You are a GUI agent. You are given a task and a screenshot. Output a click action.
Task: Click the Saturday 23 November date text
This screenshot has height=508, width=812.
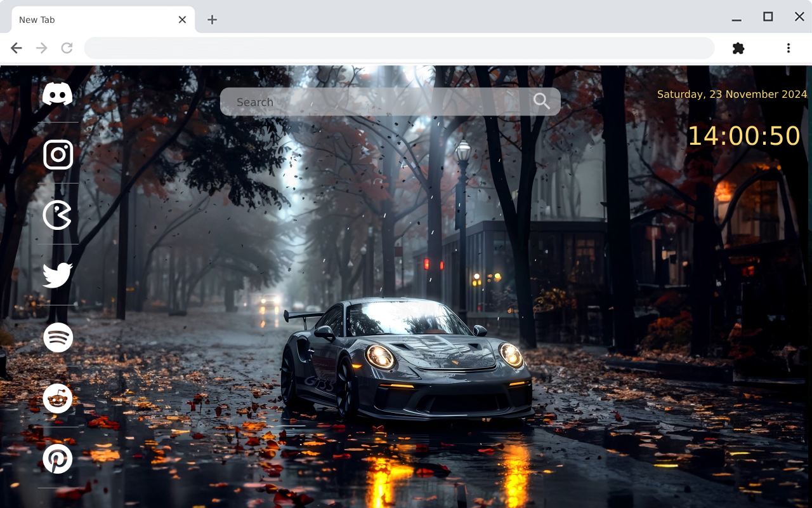[x=732, y=94]
